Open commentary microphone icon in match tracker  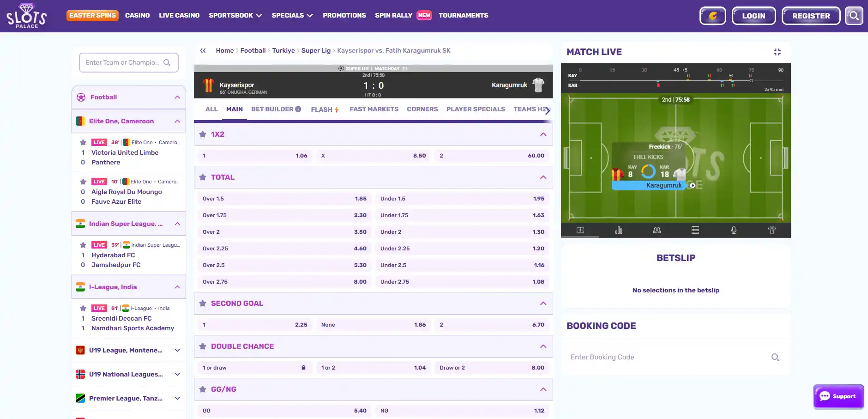click(734, 230)
